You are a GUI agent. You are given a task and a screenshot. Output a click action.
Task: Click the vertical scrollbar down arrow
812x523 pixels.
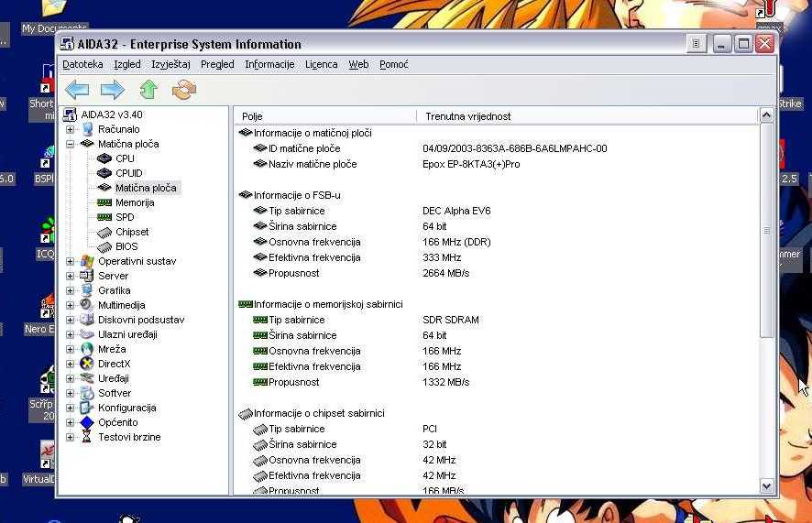click(767, 486)
